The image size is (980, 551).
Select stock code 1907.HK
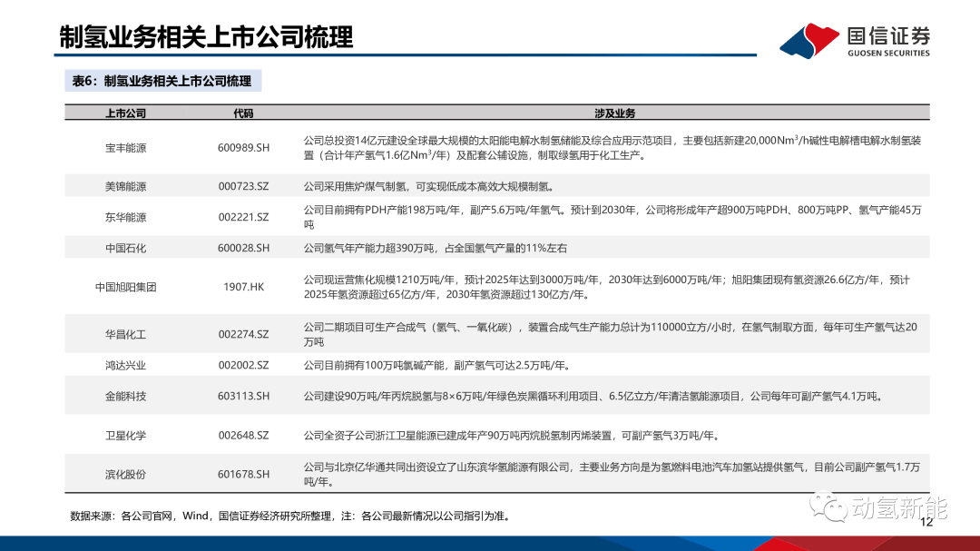pos(244,287)
